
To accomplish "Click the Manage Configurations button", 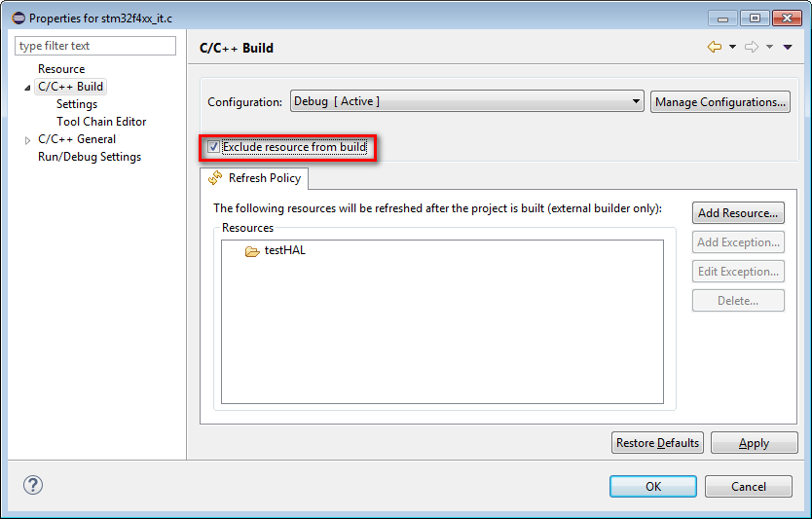I will click(x=720, y=102).
